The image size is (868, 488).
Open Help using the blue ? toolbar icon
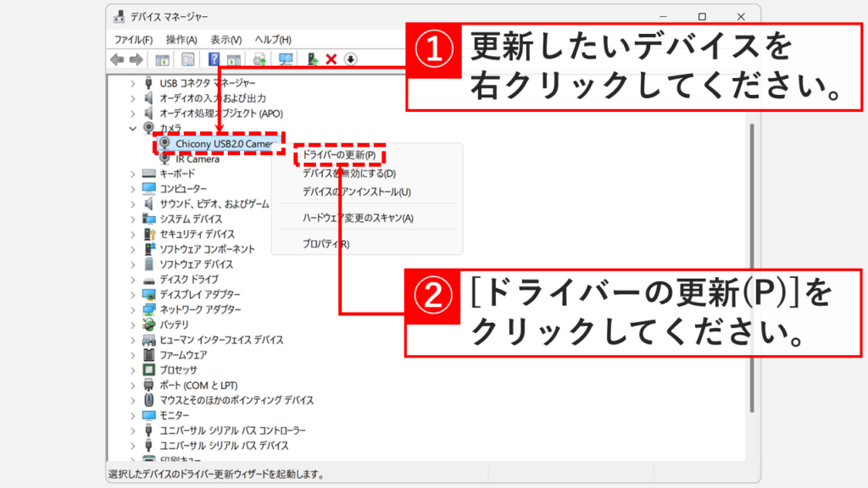click(213, 58)
